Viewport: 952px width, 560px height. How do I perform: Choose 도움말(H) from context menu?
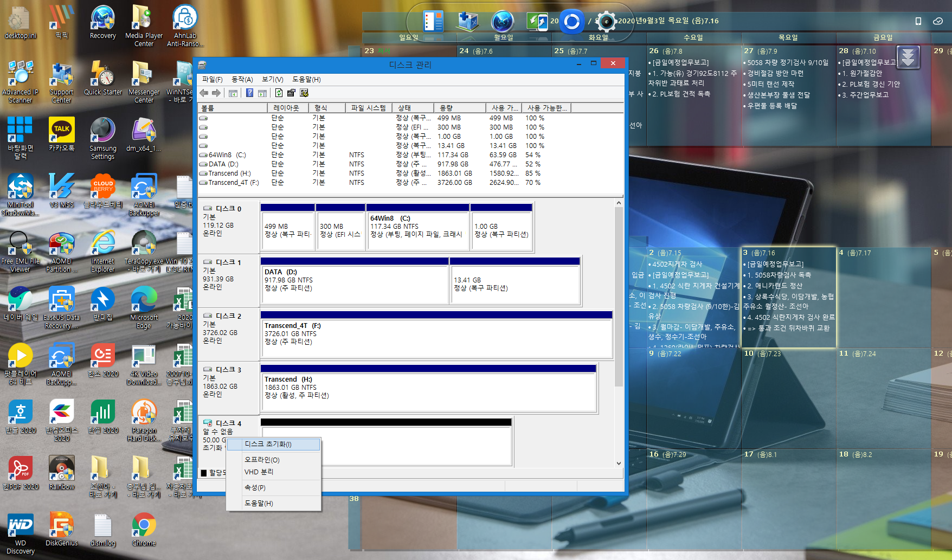(x=273, y=503)
